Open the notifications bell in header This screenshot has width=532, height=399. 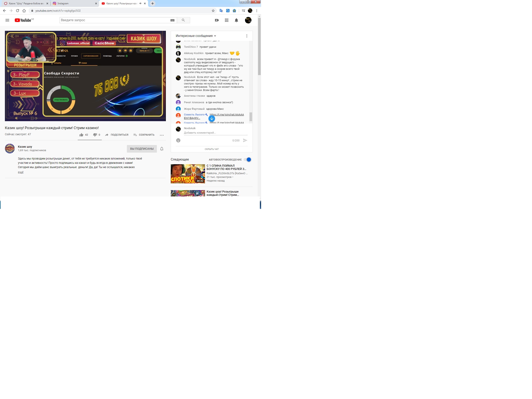[x=236, y=20]
